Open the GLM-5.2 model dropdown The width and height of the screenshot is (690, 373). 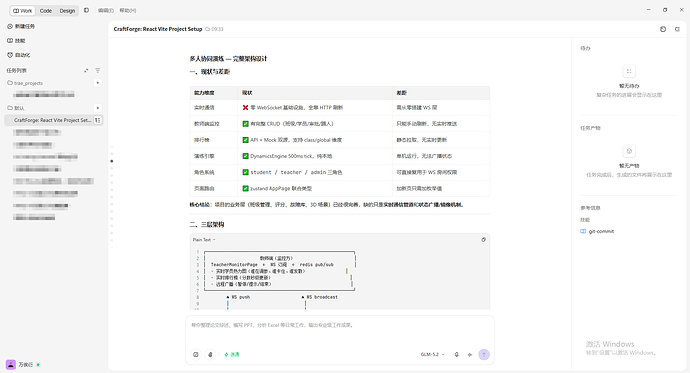coord(432,355)
